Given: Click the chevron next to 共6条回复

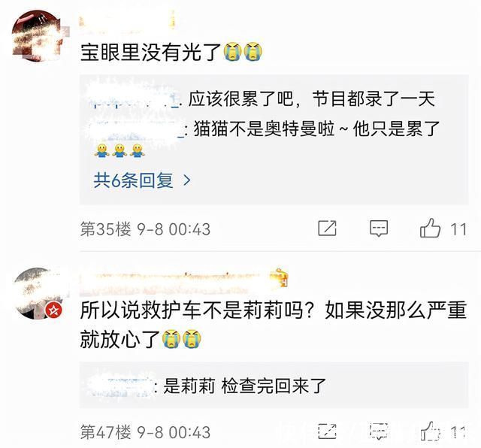Looking at the screenshot, I should tap(187, 180).
